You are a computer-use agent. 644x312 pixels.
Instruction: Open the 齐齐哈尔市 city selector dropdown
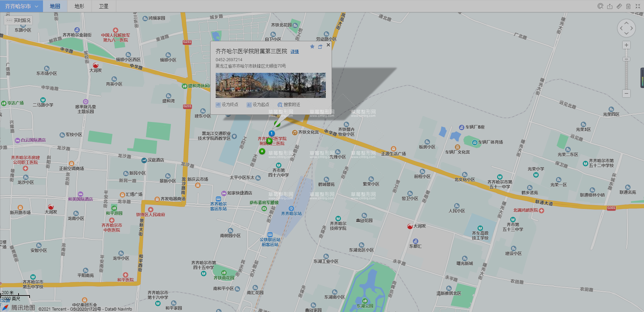(x=21, y=6)
